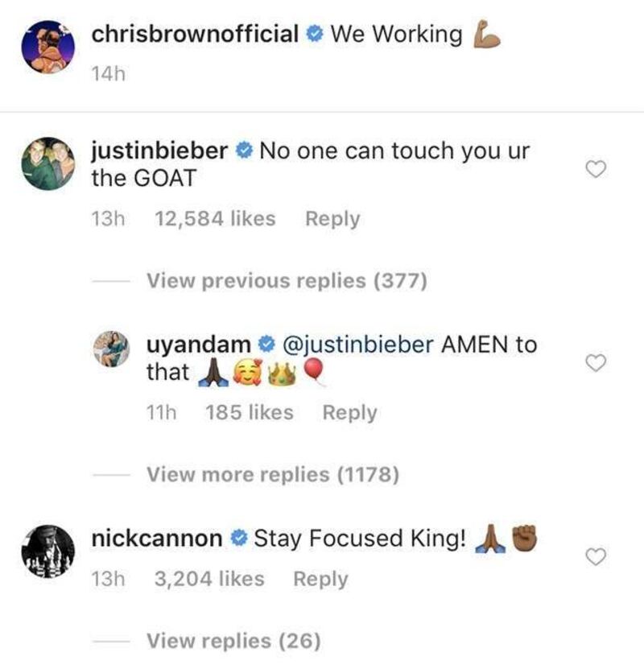Expand View replies (26) under nickcannon
Viewport: 644px width, 669px height.
pos(233,641)
